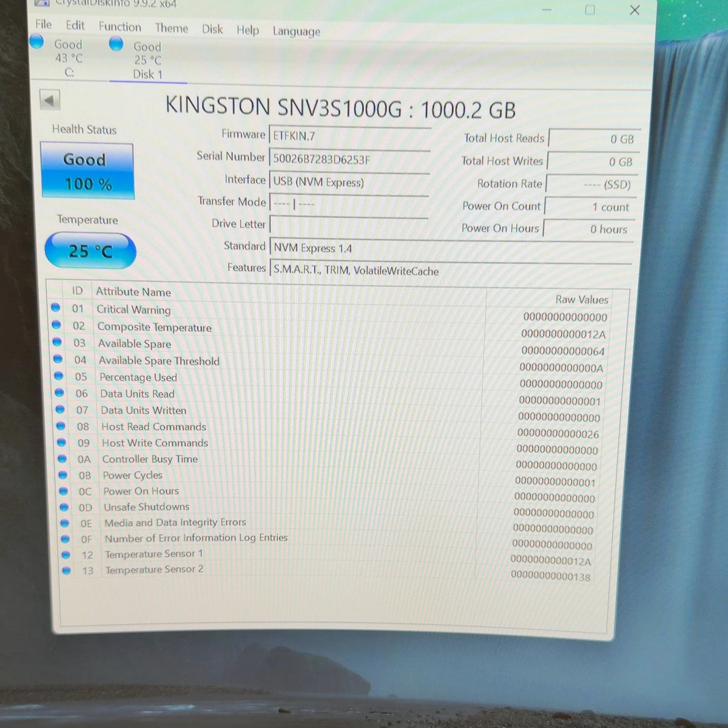Open the File menu
This screenshot has height=728, width=728.
[43, 24]
